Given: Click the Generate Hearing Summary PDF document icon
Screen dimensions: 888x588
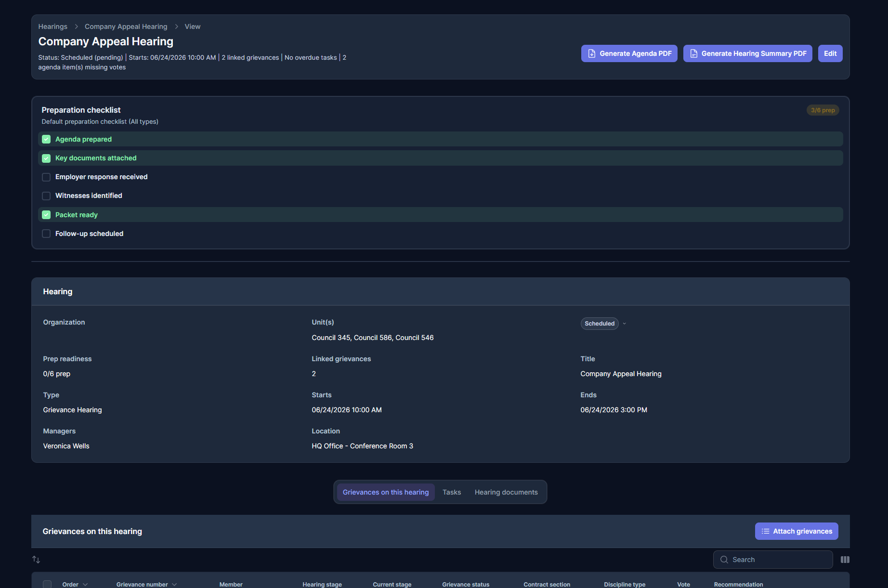Looking at the screenshot, I should click(x=694, y=53).
